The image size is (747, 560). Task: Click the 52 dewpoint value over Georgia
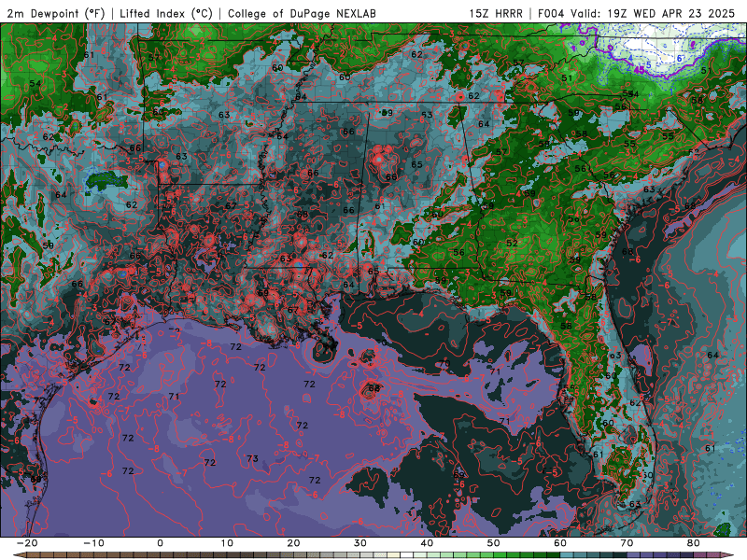[512, 243]
